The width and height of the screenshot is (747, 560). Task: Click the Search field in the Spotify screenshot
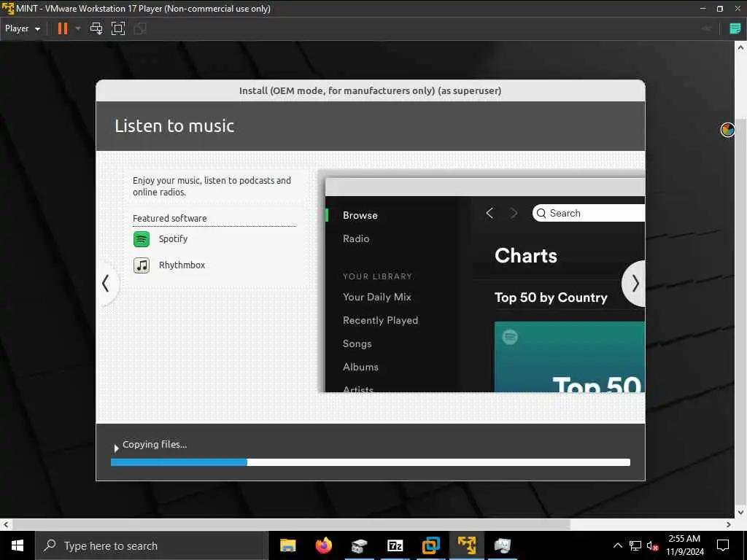coord(589,214)
